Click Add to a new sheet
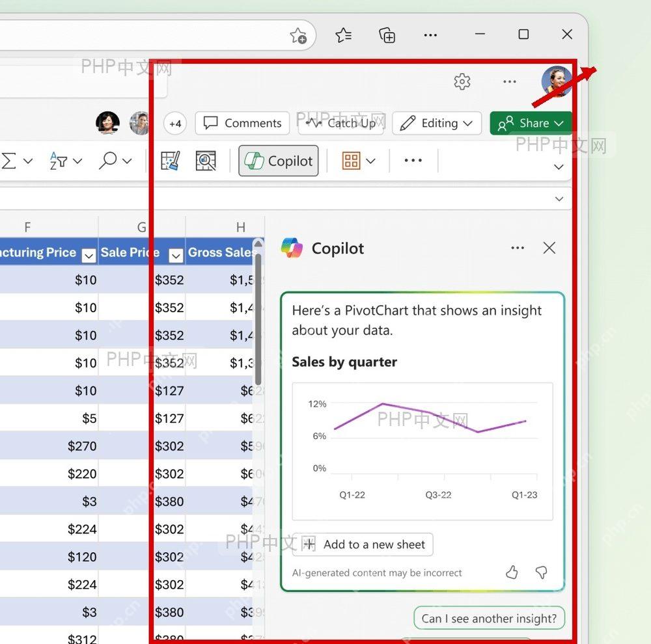This screenshot has width=651, height=644. 363,544
